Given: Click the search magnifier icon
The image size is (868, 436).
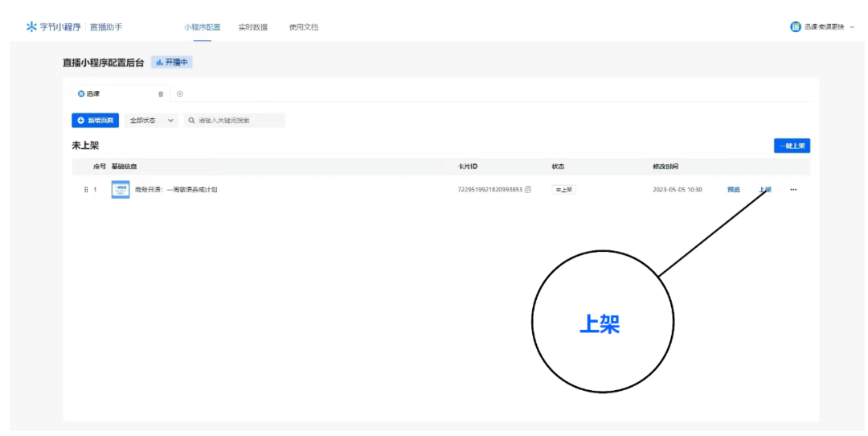Looking at the screenshot, I should (191, 120).
